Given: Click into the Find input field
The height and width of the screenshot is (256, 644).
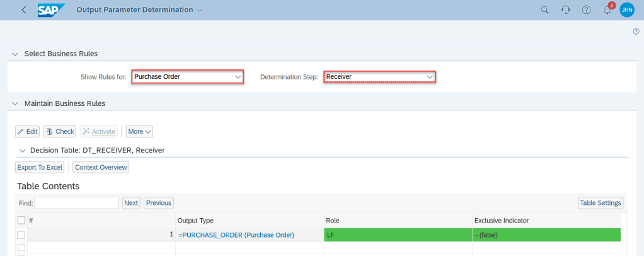Looking at the screenshot, I should click(x=76, y=203).
